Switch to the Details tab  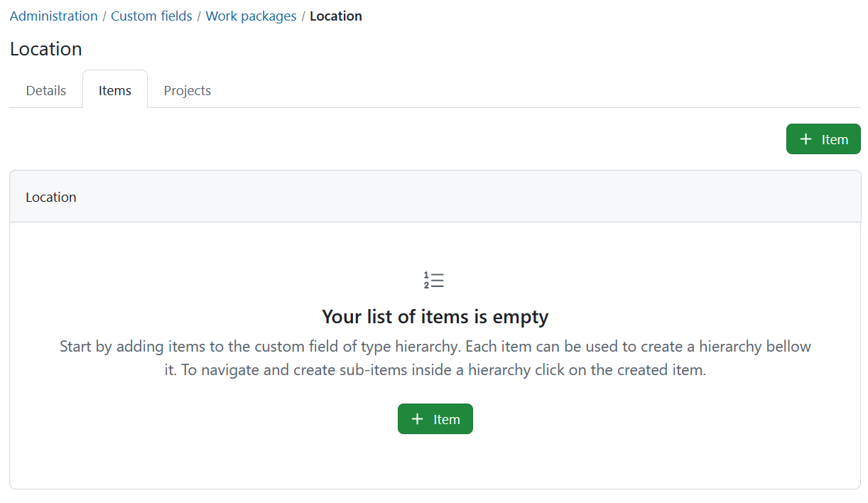point(46,90)
